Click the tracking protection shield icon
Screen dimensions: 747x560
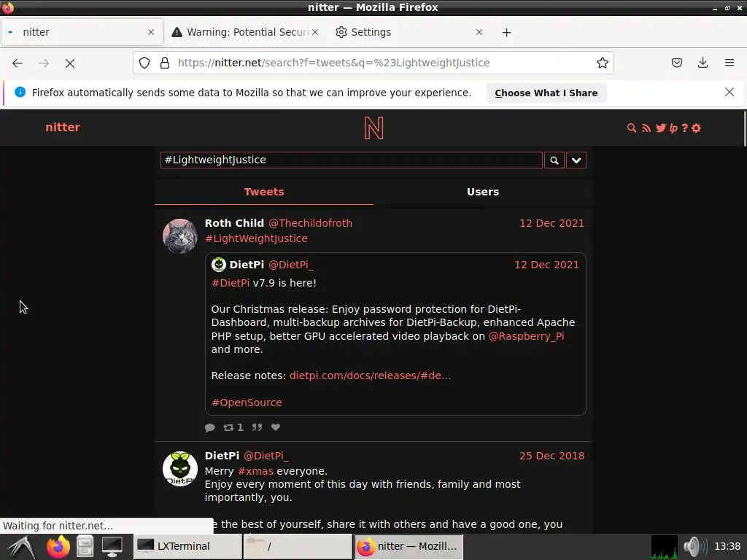click(x=144, y=63)
